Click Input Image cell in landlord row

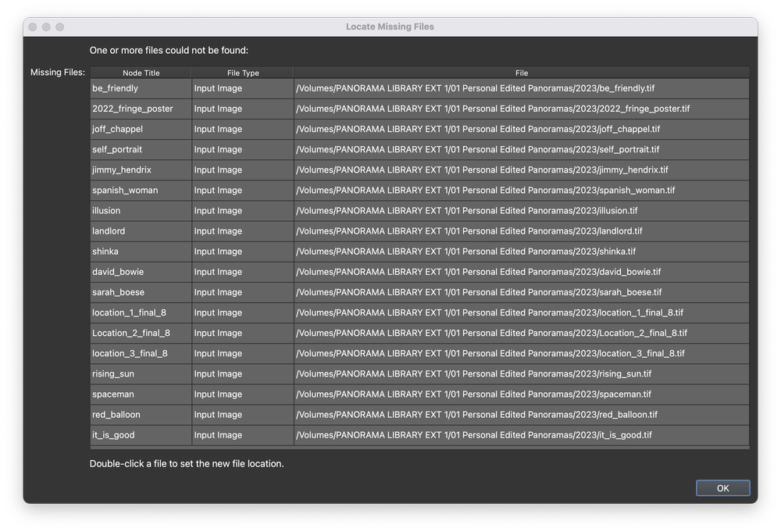(x=243, y=231)
